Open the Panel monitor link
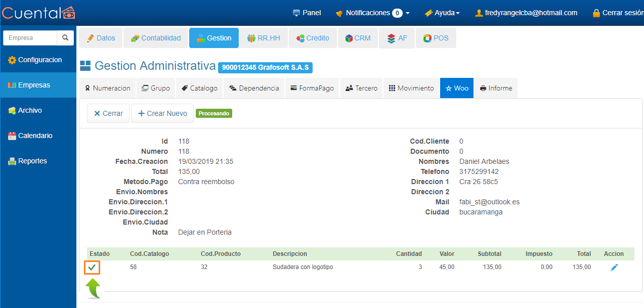 307,13
